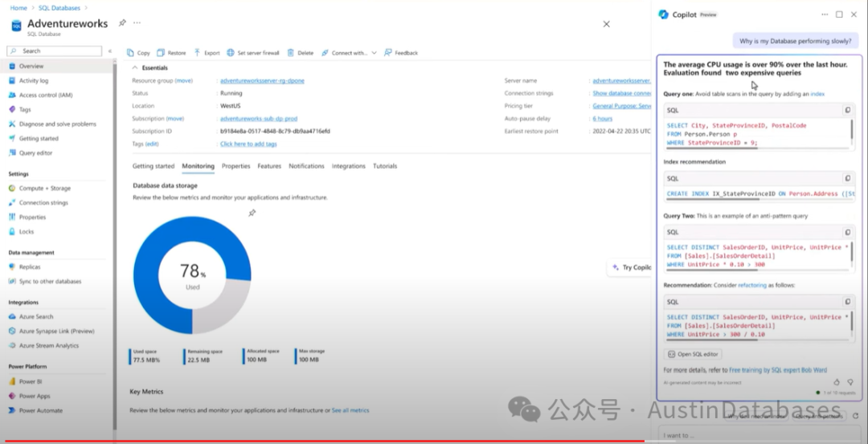Click the move link beside Resource group
This screenshot has width=868, height=444.
click(x=184, y=81)
